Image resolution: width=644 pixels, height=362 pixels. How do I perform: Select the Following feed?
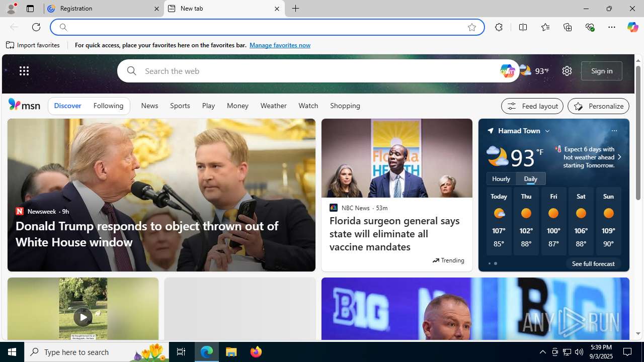108,106
